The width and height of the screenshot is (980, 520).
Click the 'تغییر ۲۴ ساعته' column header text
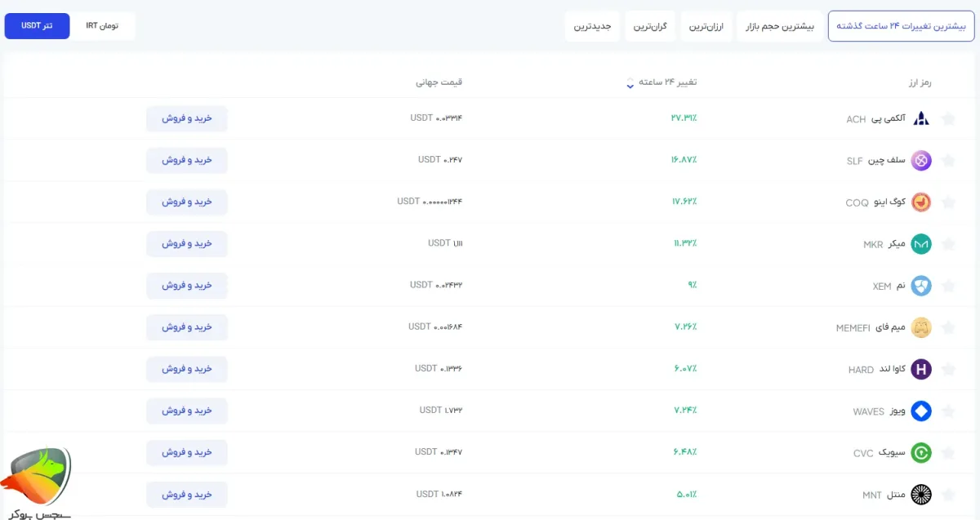point(667,82)
